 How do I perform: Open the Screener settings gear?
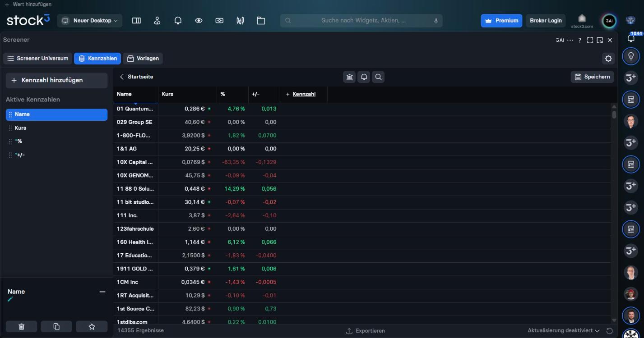[x=608, y=59]
